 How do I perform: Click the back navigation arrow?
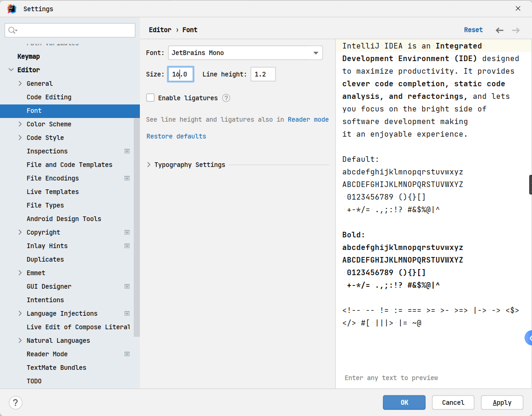tap(499, 30)
